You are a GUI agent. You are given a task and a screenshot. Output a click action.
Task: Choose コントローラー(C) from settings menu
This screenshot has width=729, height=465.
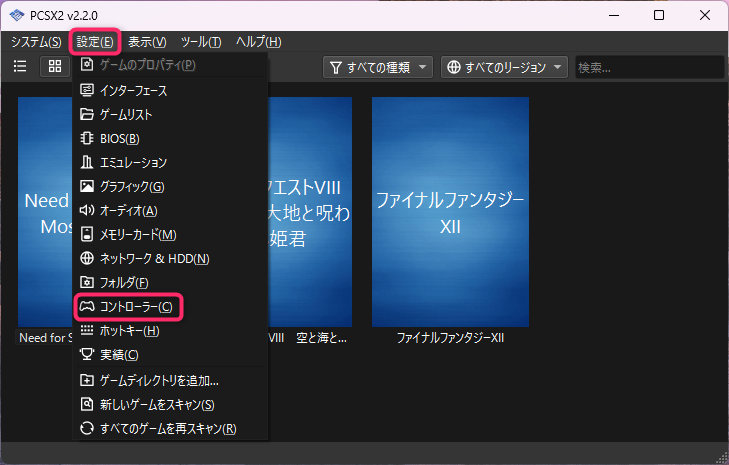(x=170, y=306)
